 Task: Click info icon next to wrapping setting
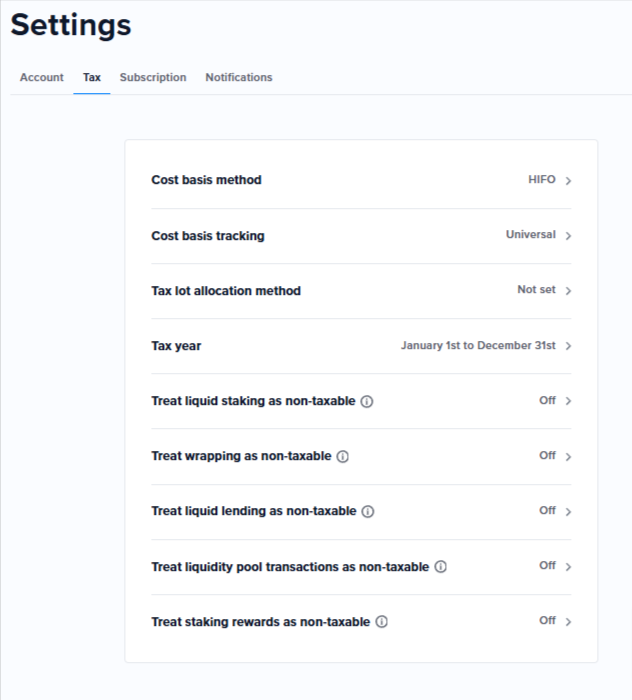tap(343, 456)
